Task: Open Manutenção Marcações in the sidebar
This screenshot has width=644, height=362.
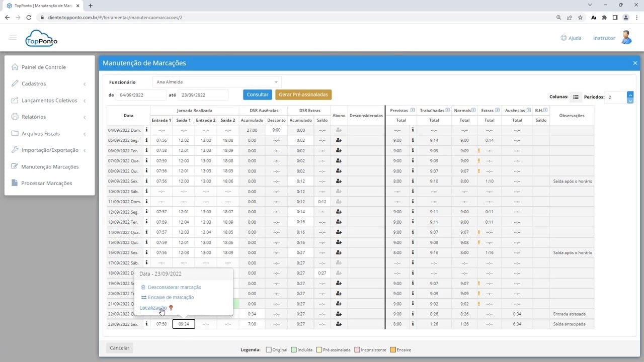Action: pos(49,167)
